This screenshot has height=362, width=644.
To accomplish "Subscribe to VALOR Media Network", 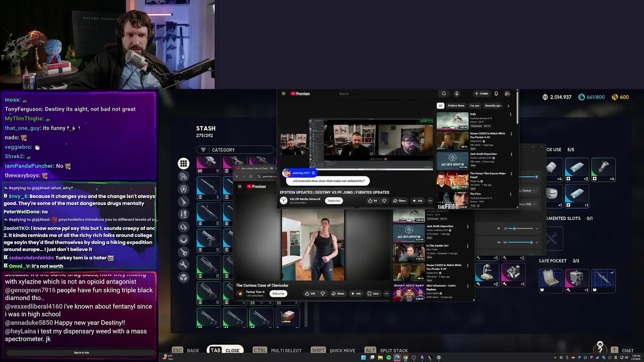I will click(334, 201).
